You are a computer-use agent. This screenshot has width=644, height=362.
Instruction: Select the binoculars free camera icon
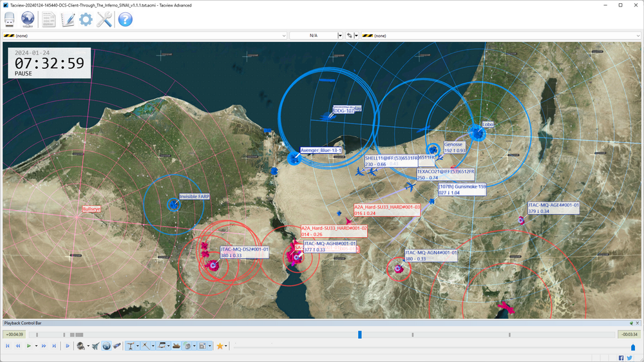tap(117, 347)
